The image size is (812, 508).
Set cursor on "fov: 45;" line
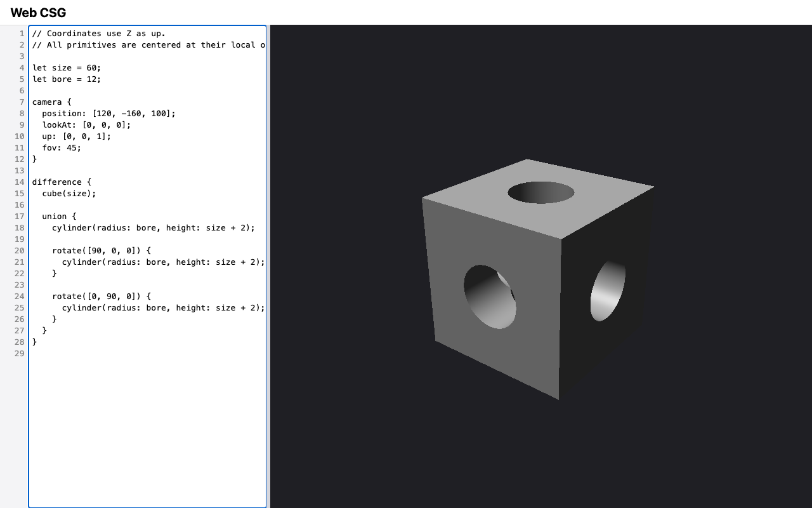click(62, 148)
